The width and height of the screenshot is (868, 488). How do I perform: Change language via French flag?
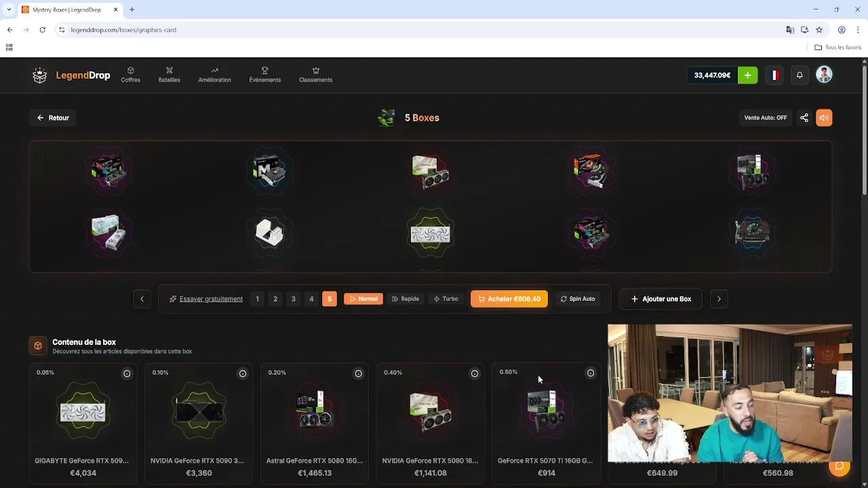tap(774, 75)
